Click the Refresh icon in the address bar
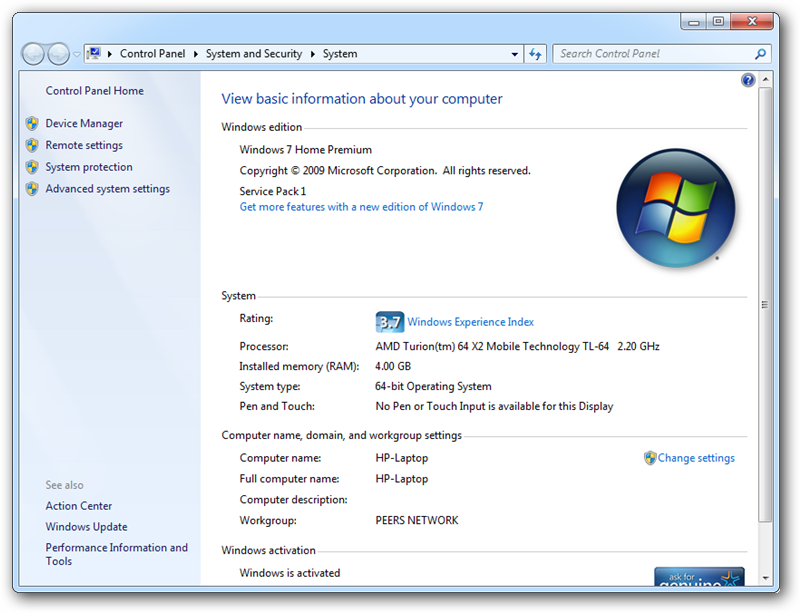 point(535,53)
